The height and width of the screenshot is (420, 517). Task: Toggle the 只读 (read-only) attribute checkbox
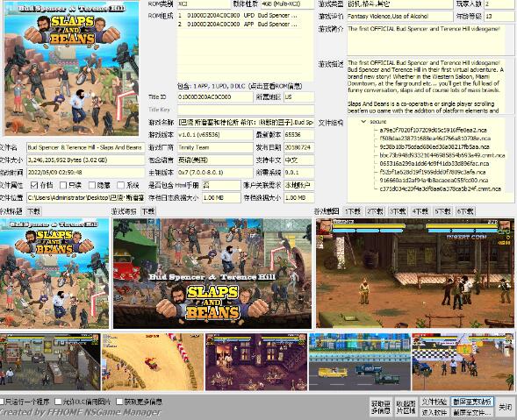point(63,185)
